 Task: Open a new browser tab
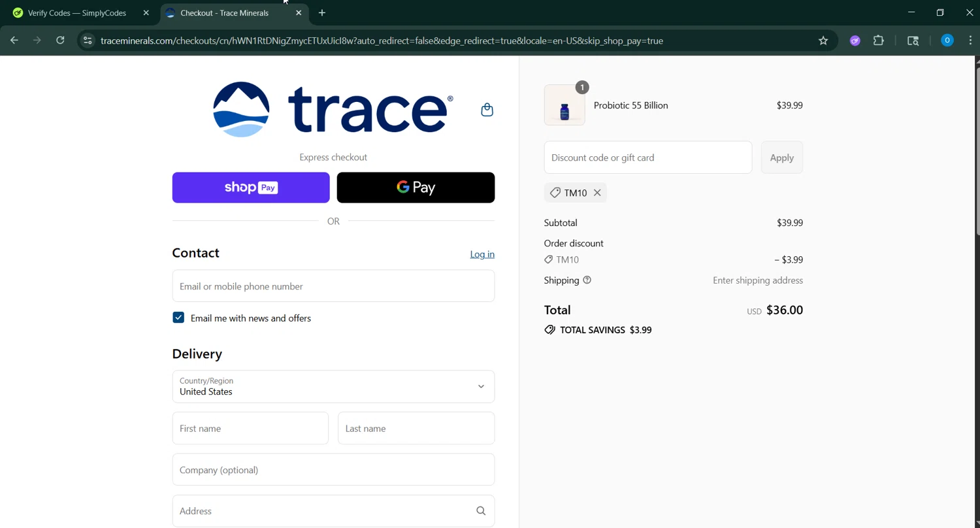(322, 13)
